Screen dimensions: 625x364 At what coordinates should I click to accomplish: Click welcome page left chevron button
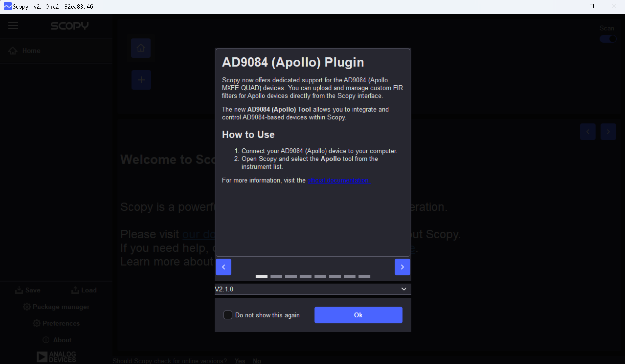click(x=588, y=132)
